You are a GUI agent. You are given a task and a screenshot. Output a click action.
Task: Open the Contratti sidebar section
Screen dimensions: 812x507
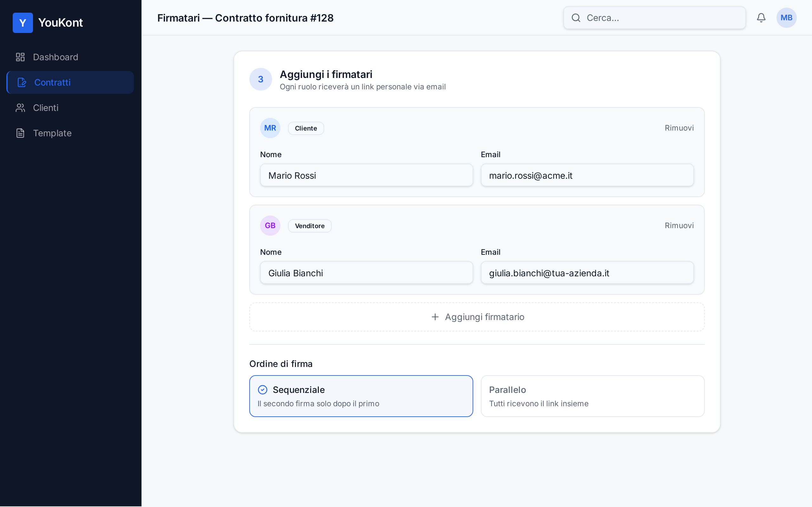click(70, 82)
